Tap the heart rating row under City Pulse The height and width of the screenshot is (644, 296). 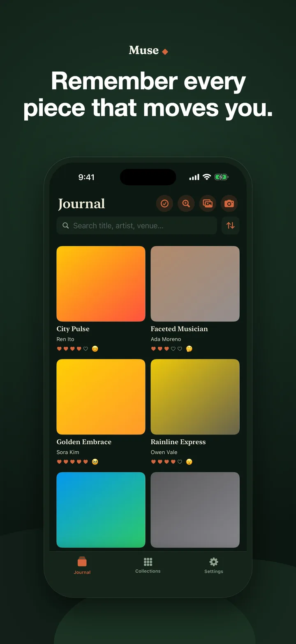72,349
